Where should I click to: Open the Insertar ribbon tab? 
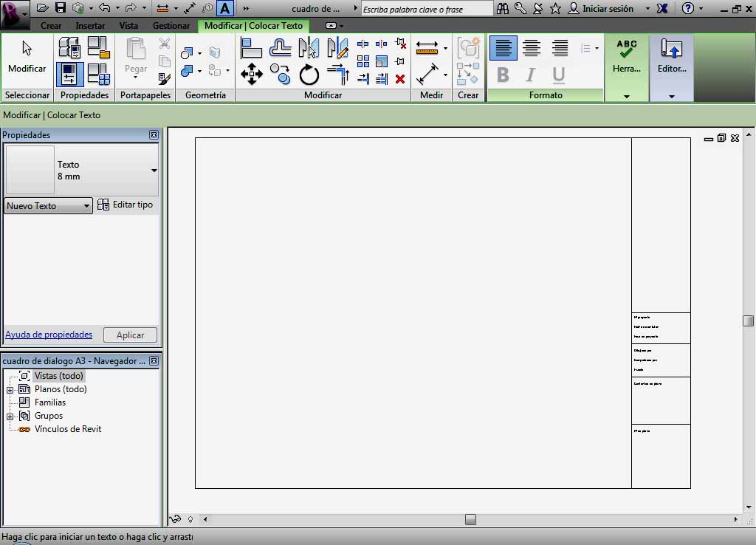90,26
